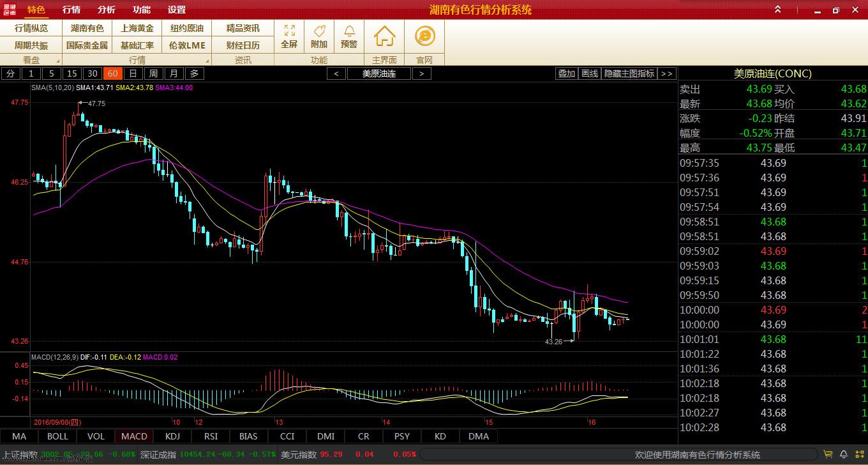Switch to MA indicator tab
Image resolution: width=868 pixels, height=465 pixels.
point(19,436)
